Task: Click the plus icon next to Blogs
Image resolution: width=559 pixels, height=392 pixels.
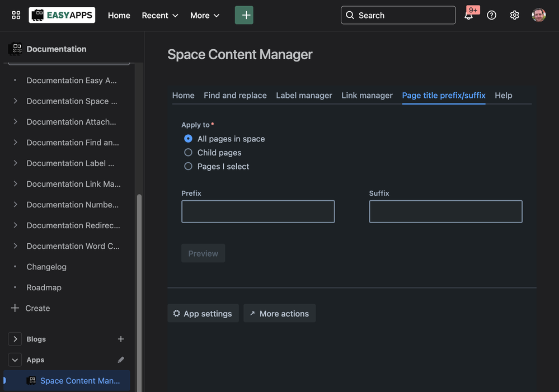Action: [x=121, y=339]
